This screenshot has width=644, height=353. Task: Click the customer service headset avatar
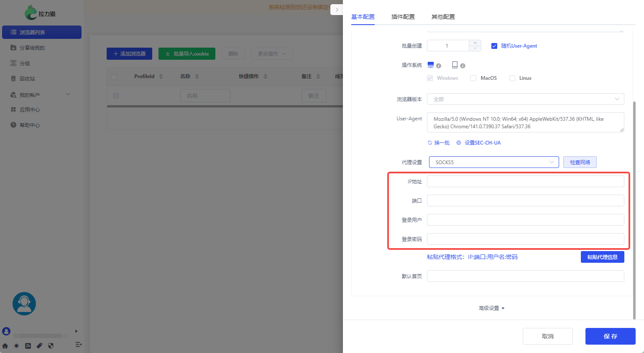click(x=24, y=304)
